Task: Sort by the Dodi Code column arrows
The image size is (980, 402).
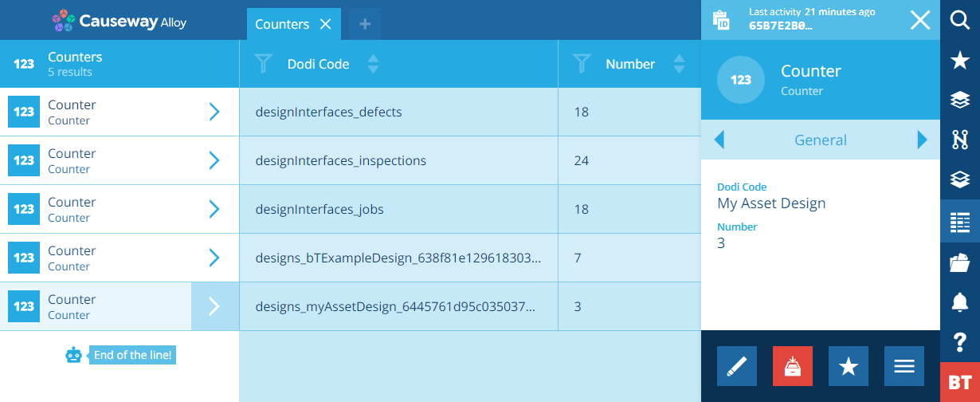Action: [x=373, y=64]
